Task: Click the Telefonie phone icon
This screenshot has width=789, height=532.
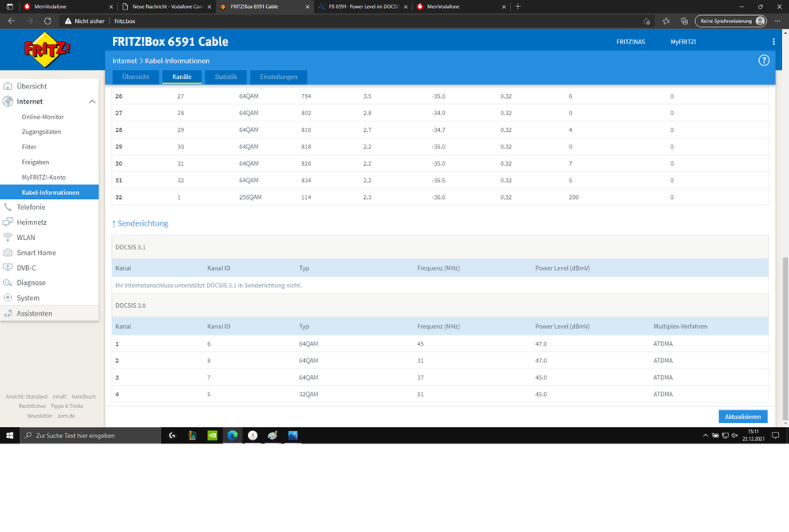Action: (8, 207)
